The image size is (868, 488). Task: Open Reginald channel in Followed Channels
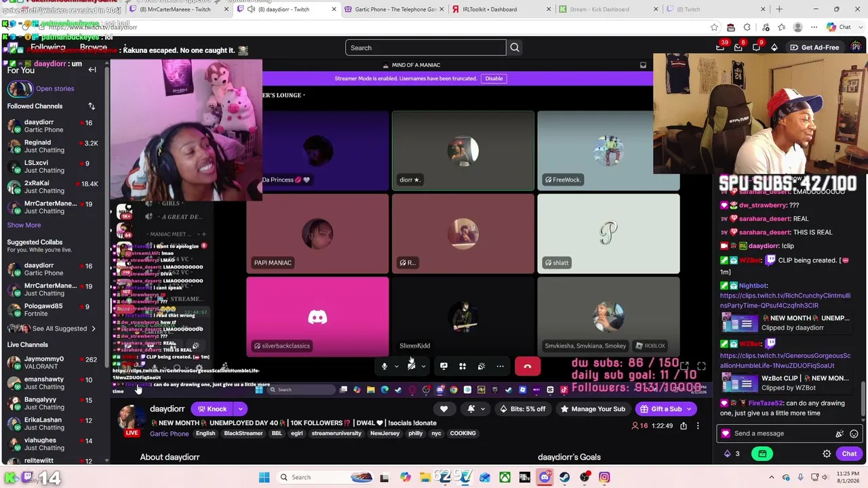(52, 146)
